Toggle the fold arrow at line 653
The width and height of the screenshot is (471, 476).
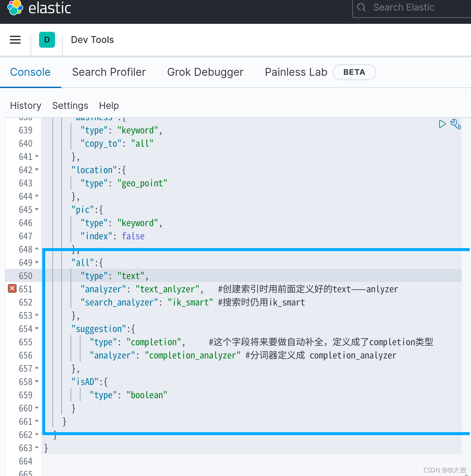(37, 315)
